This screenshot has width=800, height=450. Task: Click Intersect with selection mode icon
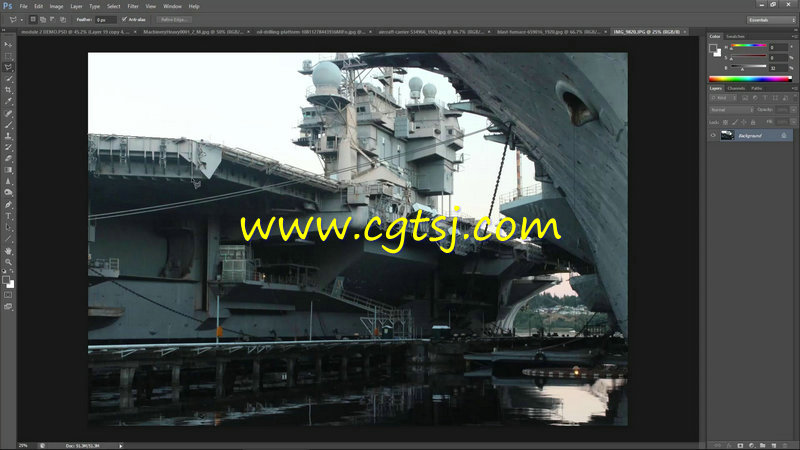click(63, 19)
